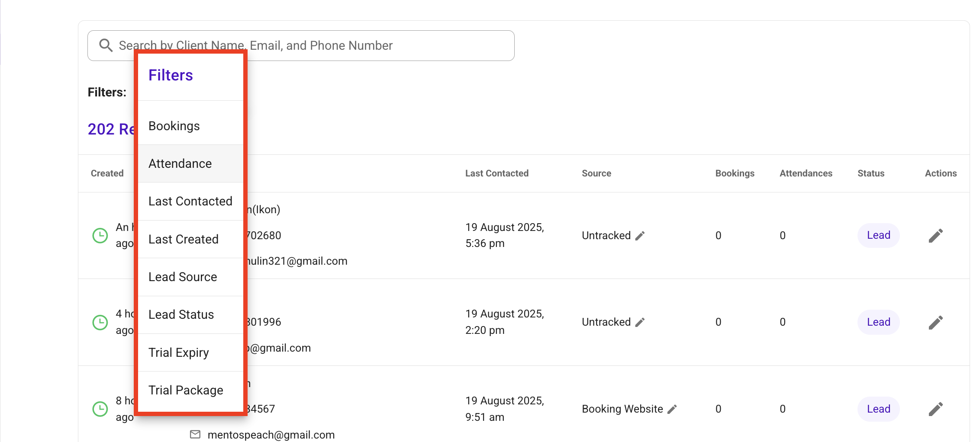Focus the client search input field
The width and height of the screenshot is (980, 442).
pos(301,45)
